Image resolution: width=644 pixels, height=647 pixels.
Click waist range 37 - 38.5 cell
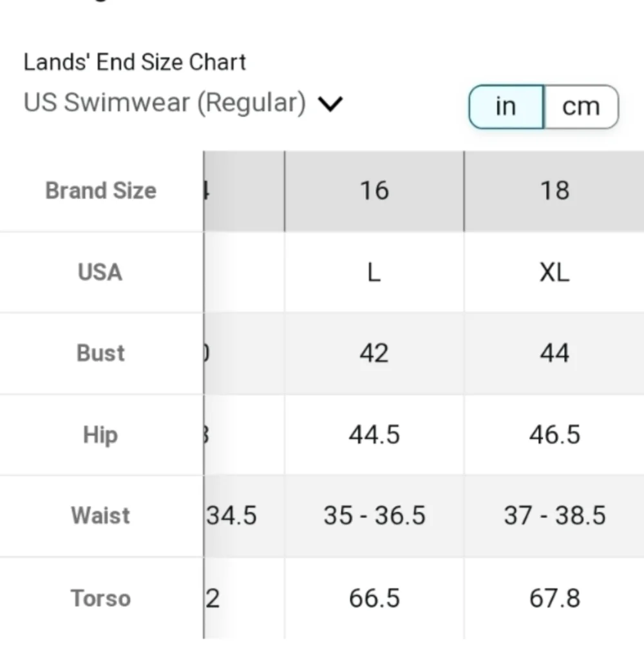[x=554, y=516]
